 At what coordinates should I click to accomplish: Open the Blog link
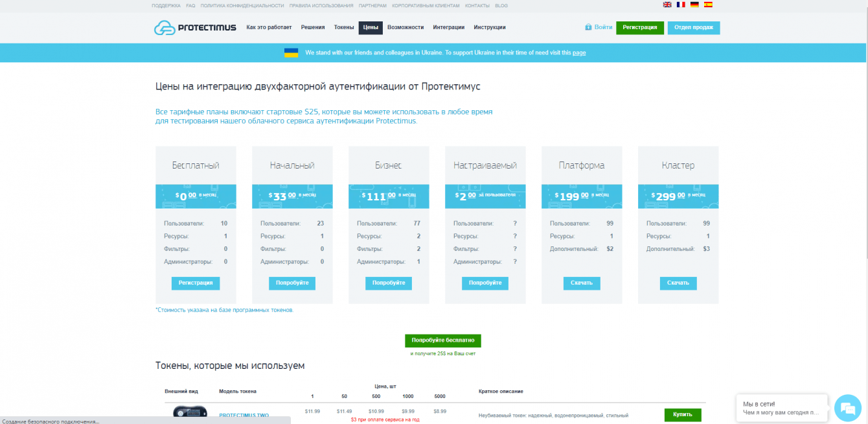[501, 5]
